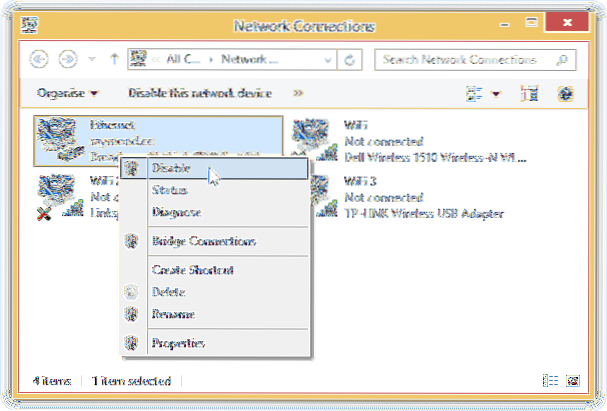Refresh the Network Connections view
The width and height of the screenshot is (607, 411).
[350, 60]
